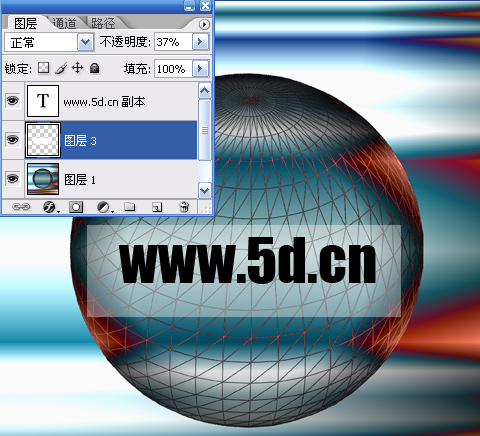480x436 pixels.
Task: Hide the www.5d.cn 副本 text layer
Action: pos(13,101)
